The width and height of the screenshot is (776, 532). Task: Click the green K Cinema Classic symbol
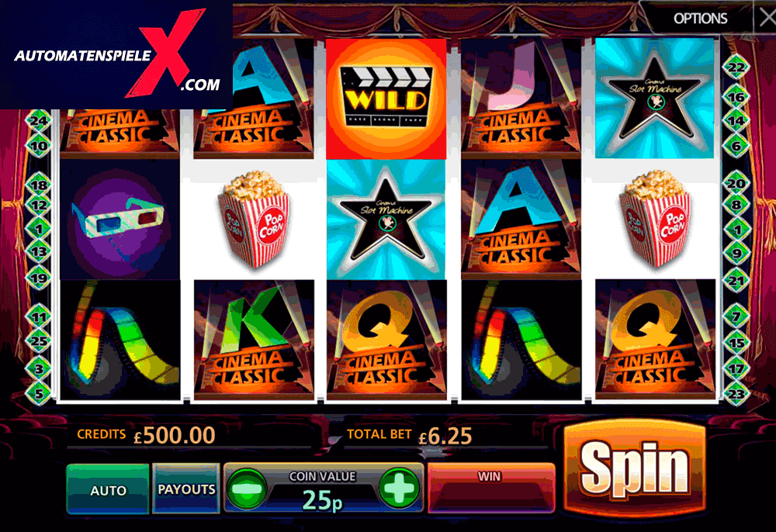click(254, 340)
